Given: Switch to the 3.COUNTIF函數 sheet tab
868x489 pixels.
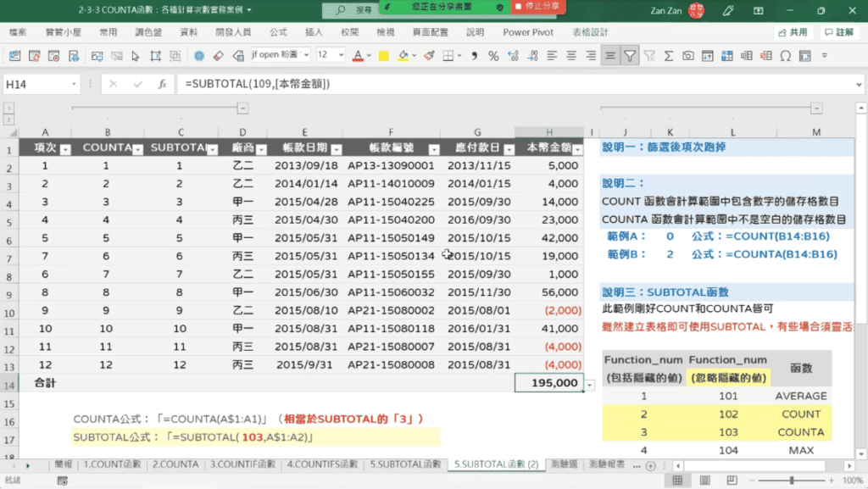Looking at the screenshot, I should pyautogui.click(x=242, y=464).
